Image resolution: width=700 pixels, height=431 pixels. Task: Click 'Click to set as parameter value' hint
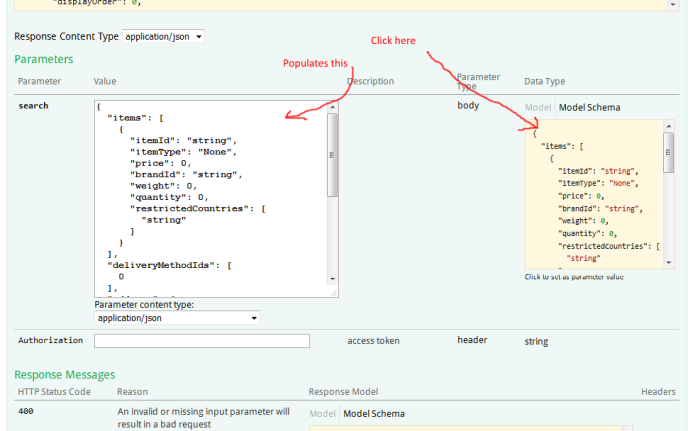574,277
